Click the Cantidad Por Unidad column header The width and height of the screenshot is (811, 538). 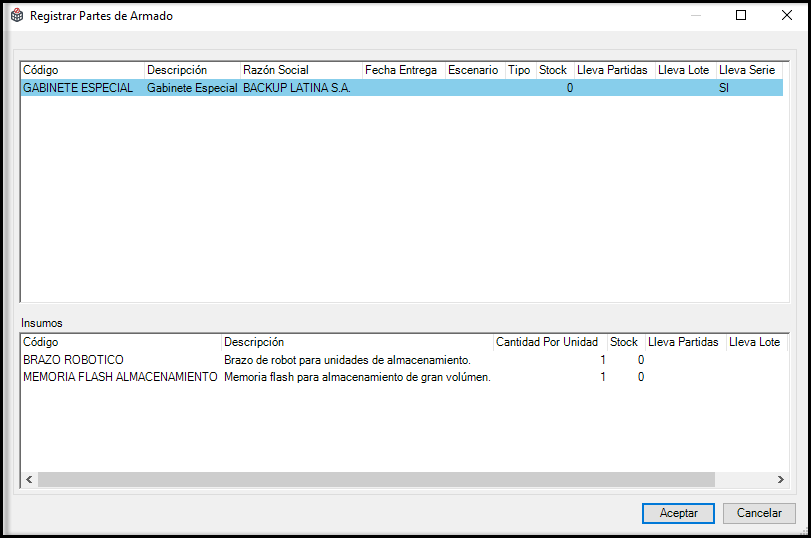(x=550, y=342)
